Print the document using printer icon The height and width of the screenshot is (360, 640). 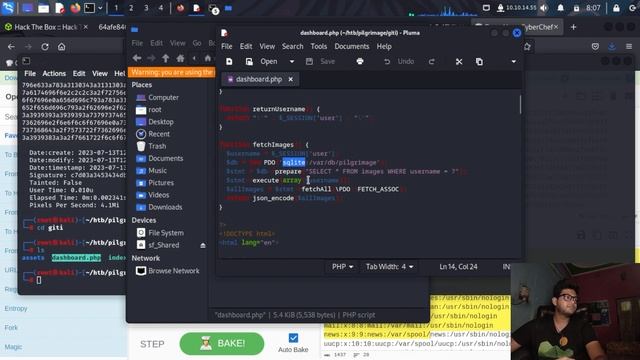coord(360,62)
